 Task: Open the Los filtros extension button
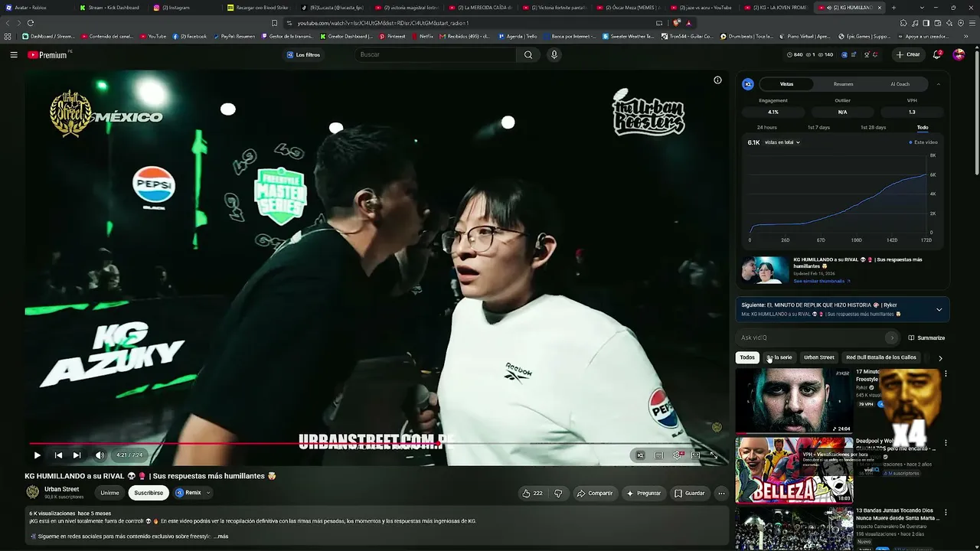click(x=303, y=55)
